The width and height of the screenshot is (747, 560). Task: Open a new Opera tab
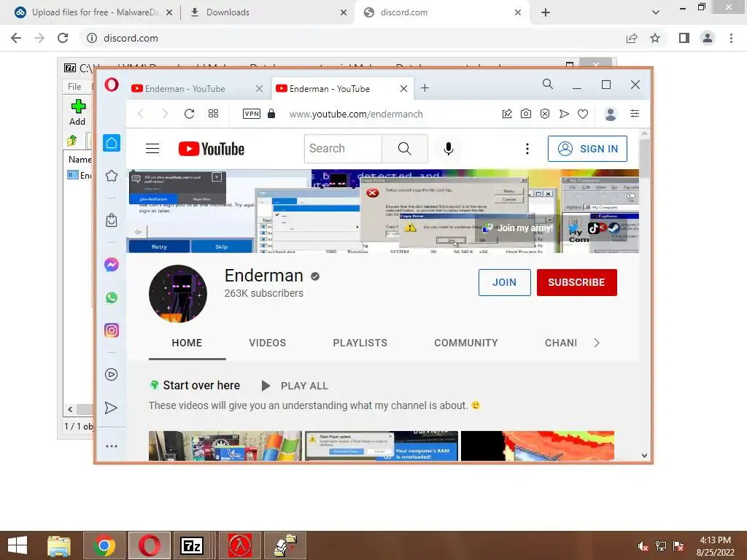(x=425, y=87)
